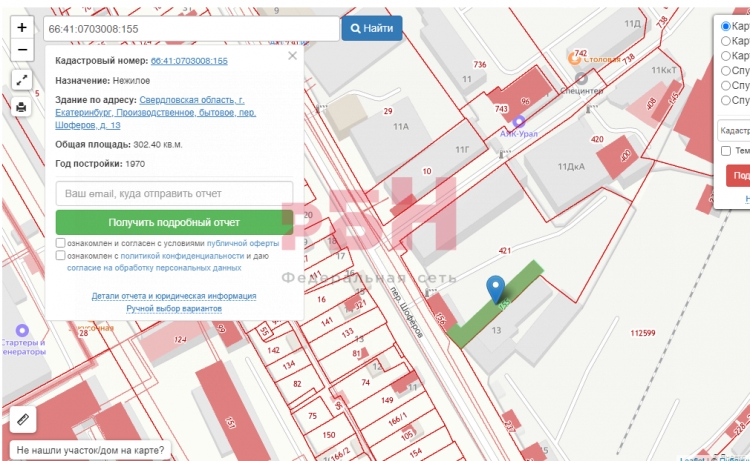Viewport: 750px width, 461px height.
Task: Open the building address link
Action: (155, 112)
